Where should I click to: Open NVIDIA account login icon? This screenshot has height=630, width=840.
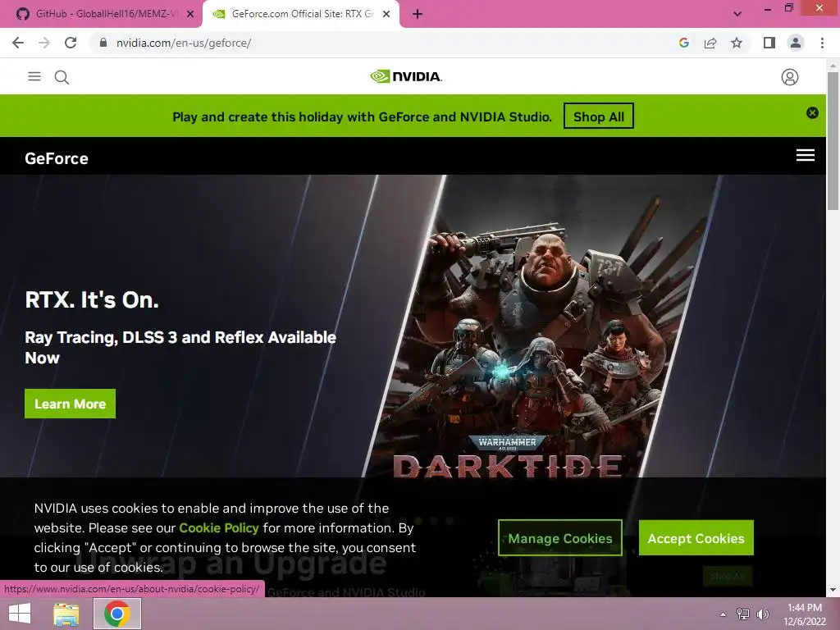coord(790,77)
